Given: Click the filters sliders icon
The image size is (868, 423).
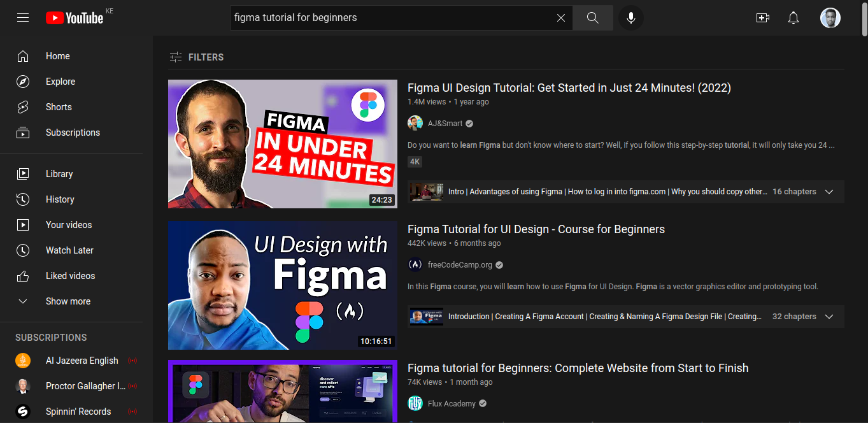Looking at the screenshot, I should [x=176, y=57].
